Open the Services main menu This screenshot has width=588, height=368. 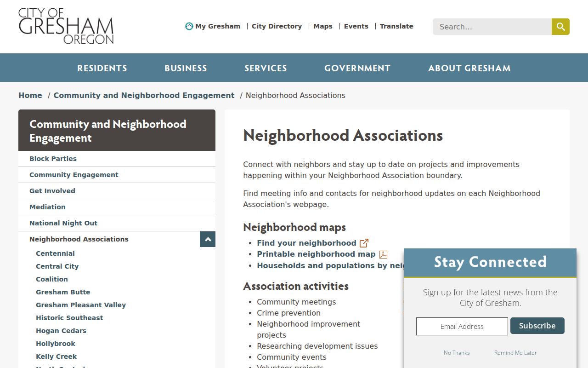click(x=266, y=68)
